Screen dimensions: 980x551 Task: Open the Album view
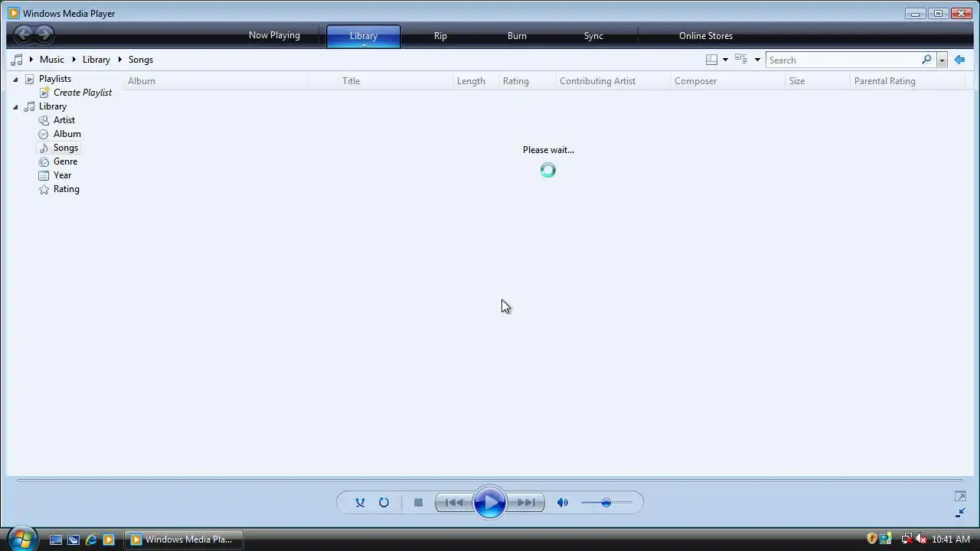(x=67, y=134)
